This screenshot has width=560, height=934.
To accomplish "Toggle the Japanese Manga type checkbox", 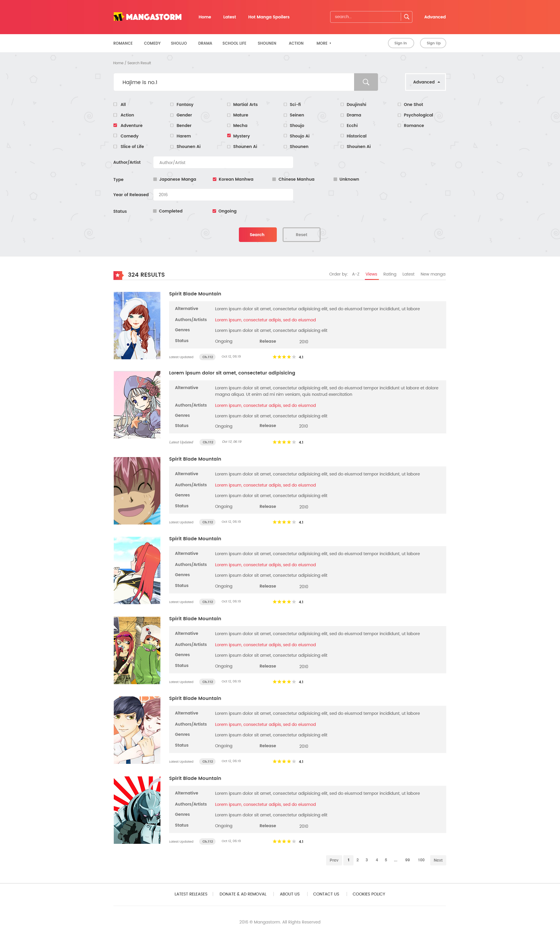I will click(x=155, y=179).
